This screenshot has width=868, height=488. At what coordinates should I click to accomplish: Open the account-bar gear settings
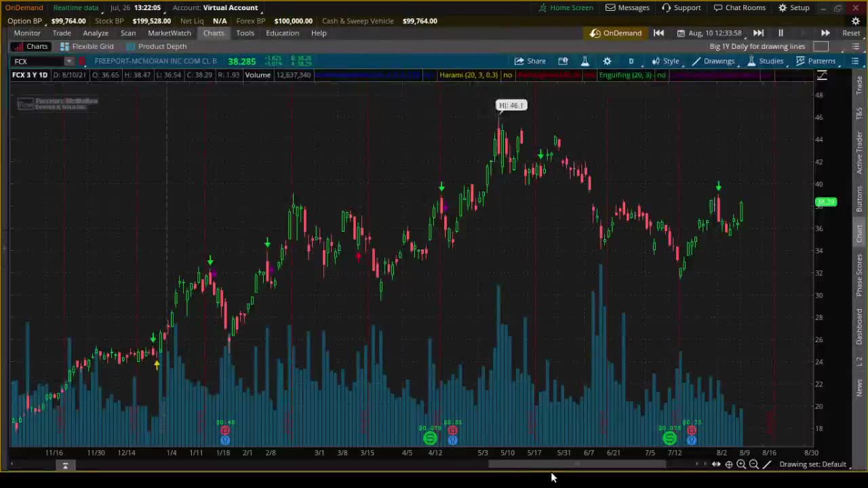pos(856,20)
